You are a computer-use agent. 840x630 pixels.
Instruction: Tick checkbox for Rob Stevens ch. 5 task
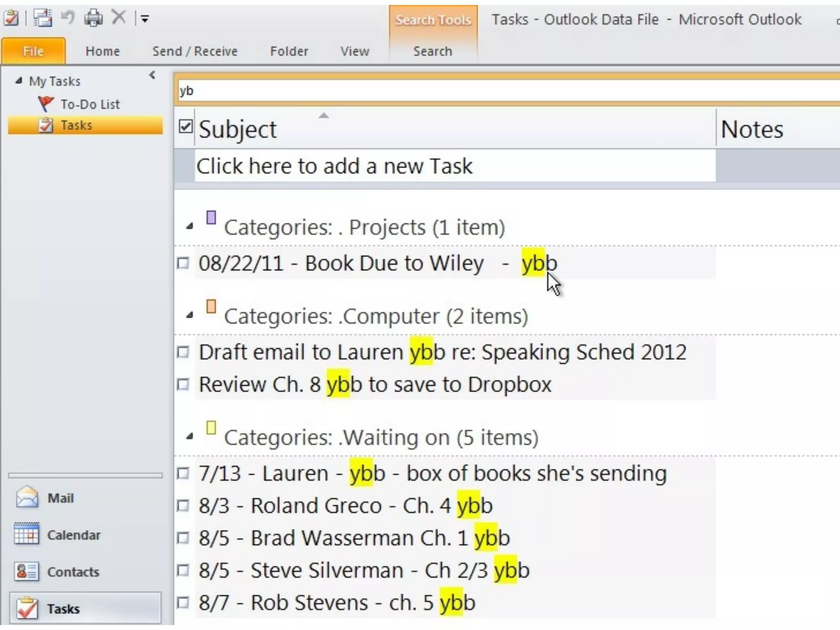coord(183,603)
